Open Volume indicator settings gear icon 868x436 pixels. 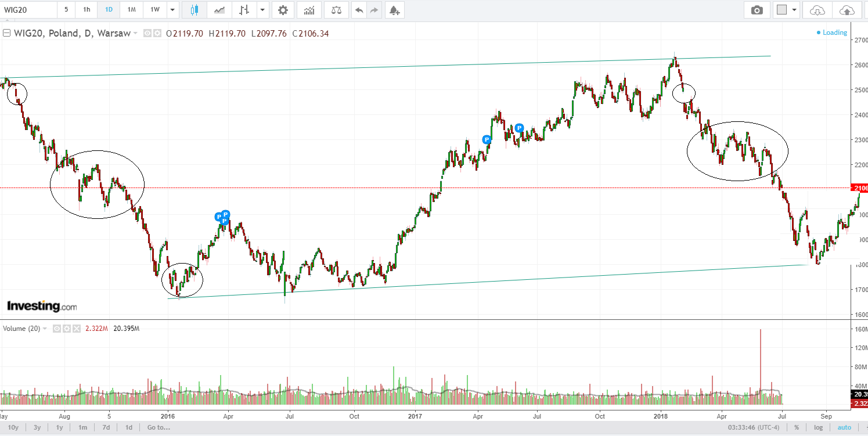pyautogui.click(x=67, y=329)
